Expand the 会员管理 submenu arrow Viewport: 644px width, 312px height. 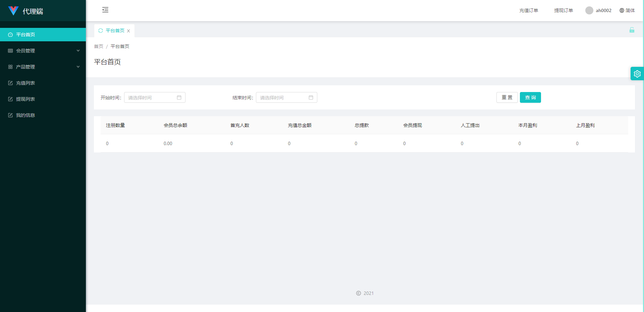(78, 51)
